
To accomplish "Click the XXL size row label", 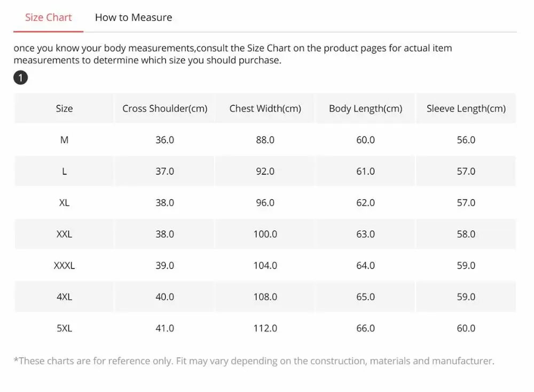I will [64, 234].
